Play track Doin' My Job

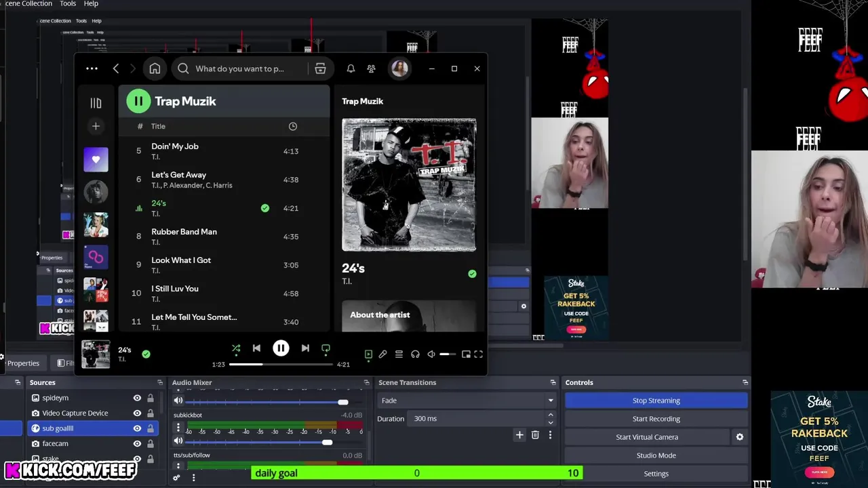[x=224, y=151]
